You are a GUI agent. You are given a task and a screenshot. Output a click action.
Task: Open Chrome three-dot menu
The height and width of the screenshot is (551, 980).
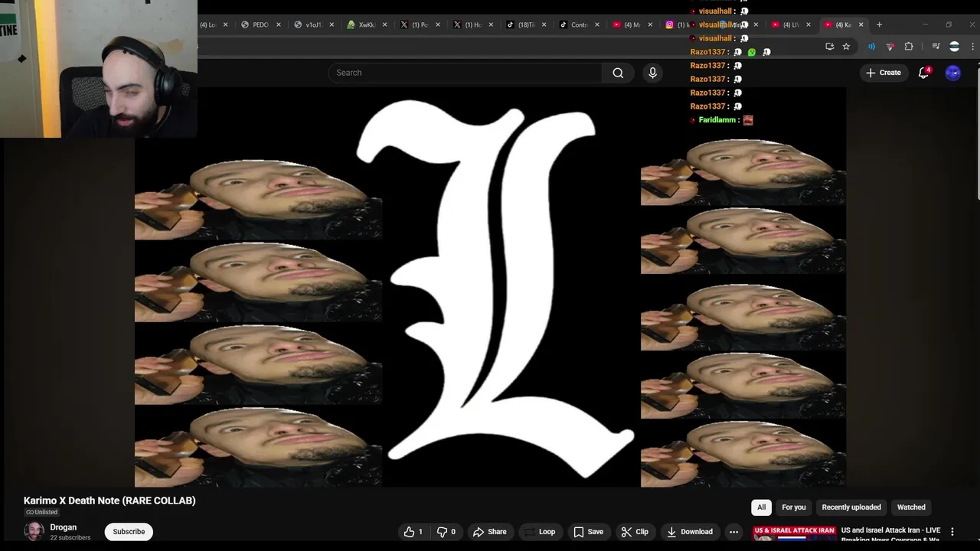(x=973, y=47)
